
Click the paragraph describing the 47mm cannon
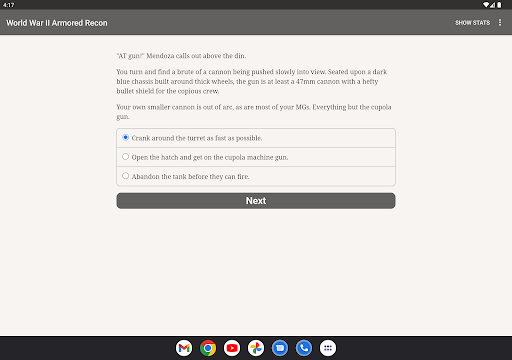[252, 81]
